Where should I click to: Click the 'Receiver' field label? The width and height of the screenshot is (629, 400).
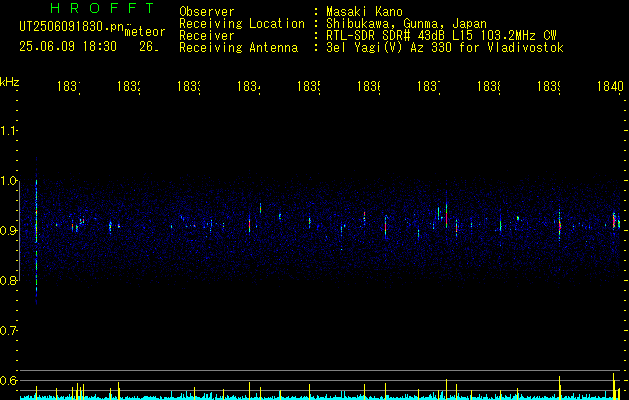[x=207, y=36]
